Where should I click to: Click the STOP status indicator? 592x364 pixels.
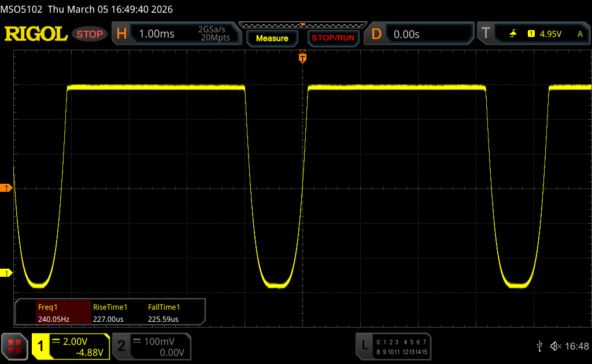click(x=90, y=34)
